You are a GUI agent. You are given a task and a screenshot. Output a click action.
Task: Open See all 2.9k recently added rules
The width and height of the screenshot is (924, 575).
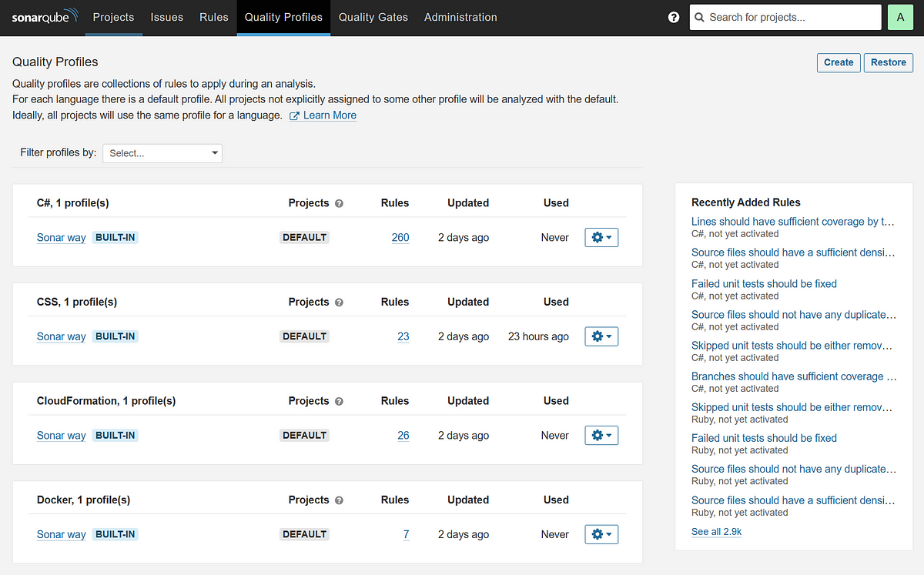click(716, 531)
